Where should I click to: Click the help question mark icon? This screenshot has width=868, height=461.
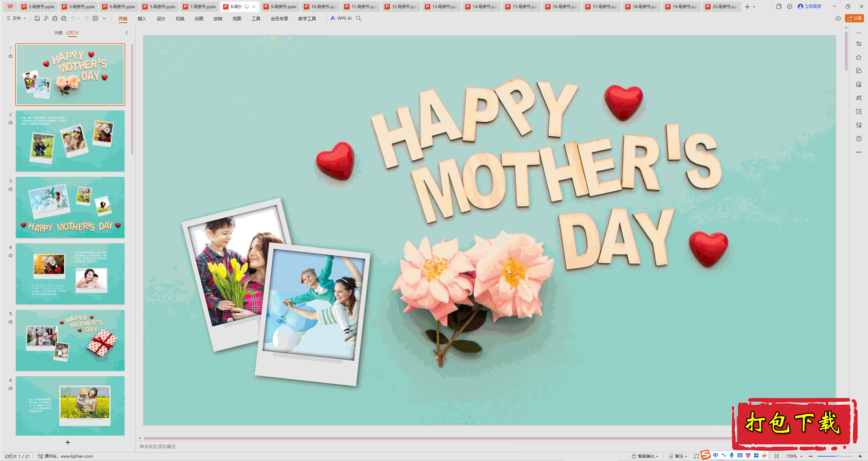(859, 139)
